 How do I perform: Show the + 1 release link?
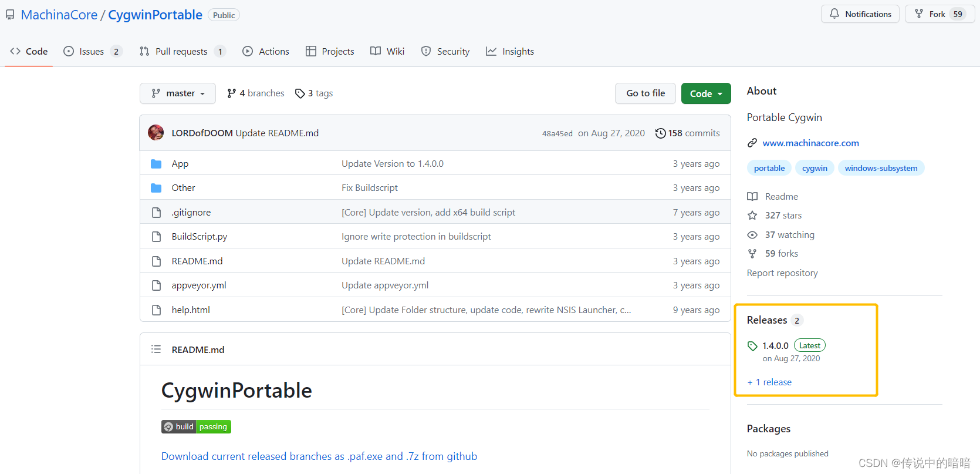pyautogui.click(x=769, y=382)
